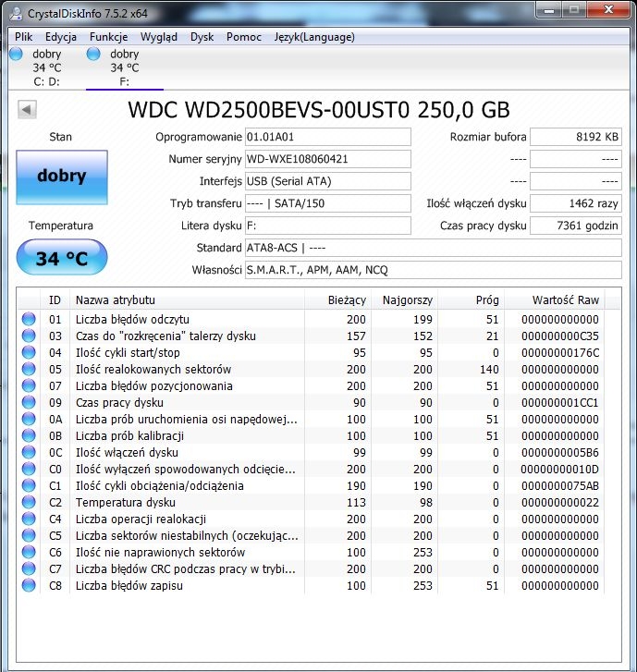
Task: Select the C: D: disk status orb
Action: click(17, 54)
